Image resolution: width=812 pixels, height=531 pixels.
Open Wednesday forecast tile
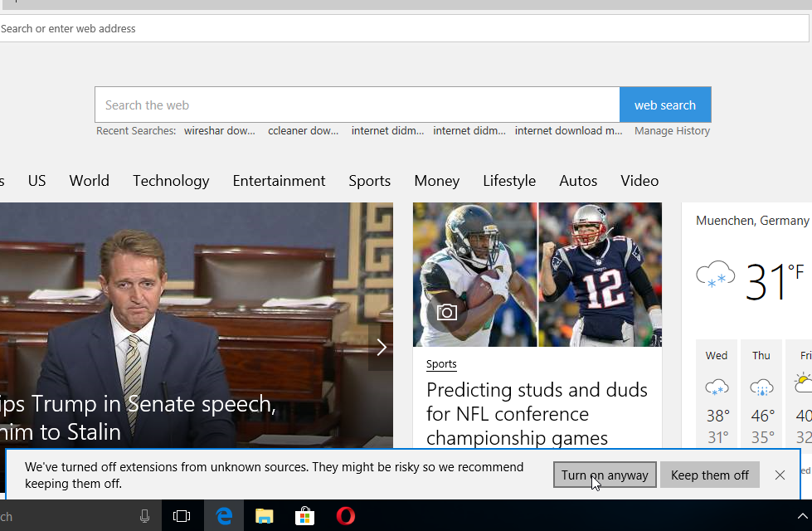pos(717,392)
